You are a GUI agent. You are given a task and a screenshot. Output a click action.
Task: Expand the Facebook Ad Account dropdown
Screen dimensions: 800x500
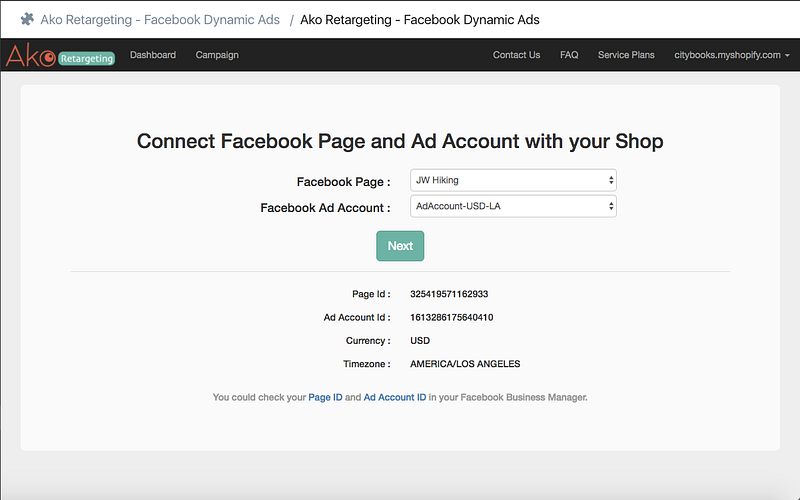[513, 206]
